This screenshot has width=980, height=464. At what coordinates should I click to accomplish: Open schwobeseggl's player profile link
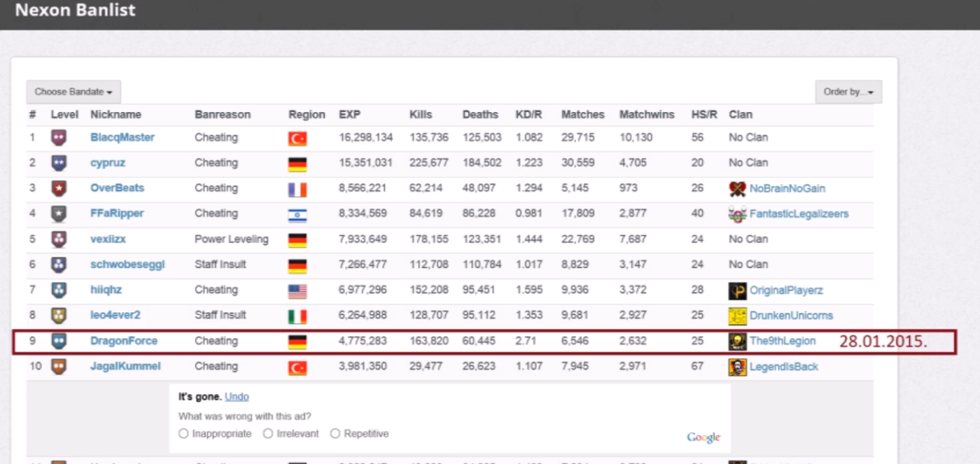coord(128,265)
